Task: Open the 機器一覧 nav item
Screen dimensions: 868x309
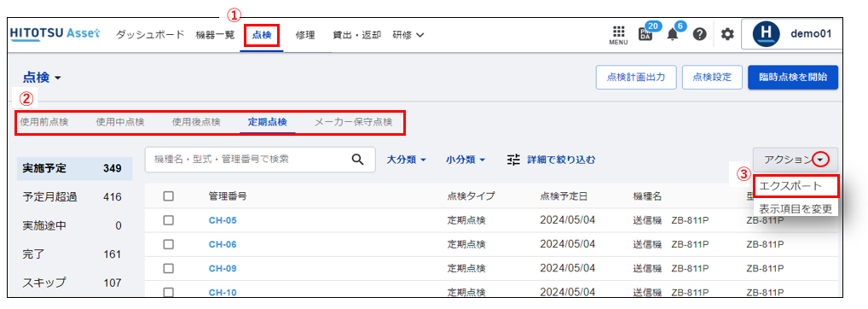Action: 215,35
